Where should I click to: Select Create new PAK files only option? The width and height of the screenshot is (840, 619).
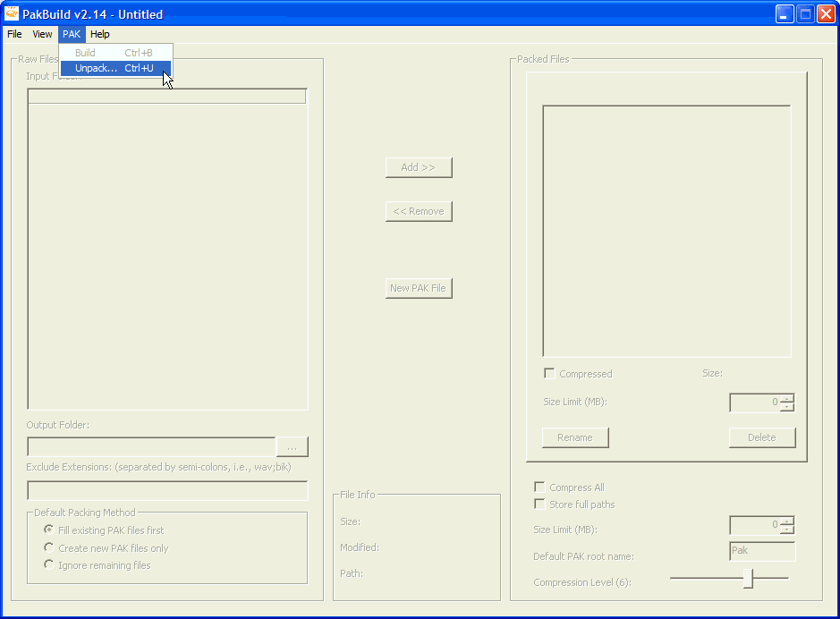49,547
